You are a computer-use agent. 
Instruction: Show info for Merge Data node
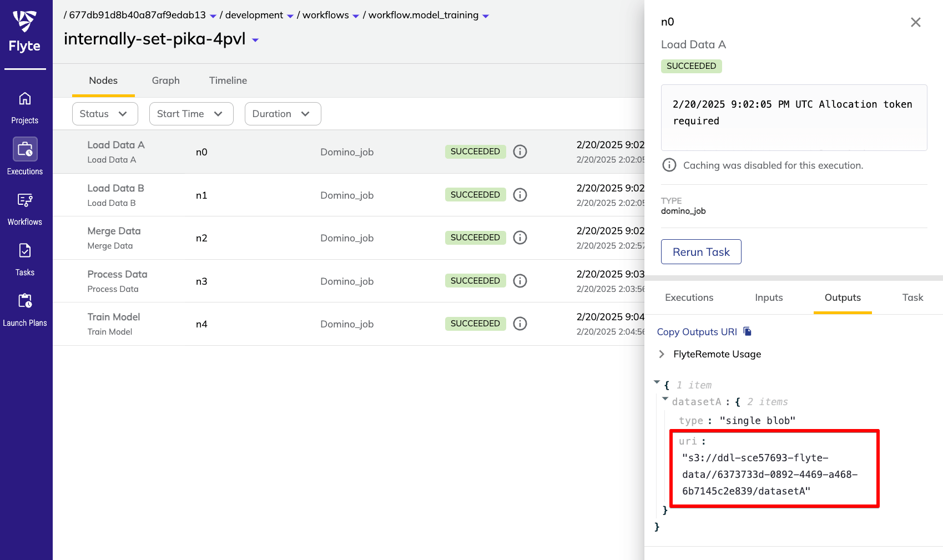pyautogui.click(x=520, y=238)
